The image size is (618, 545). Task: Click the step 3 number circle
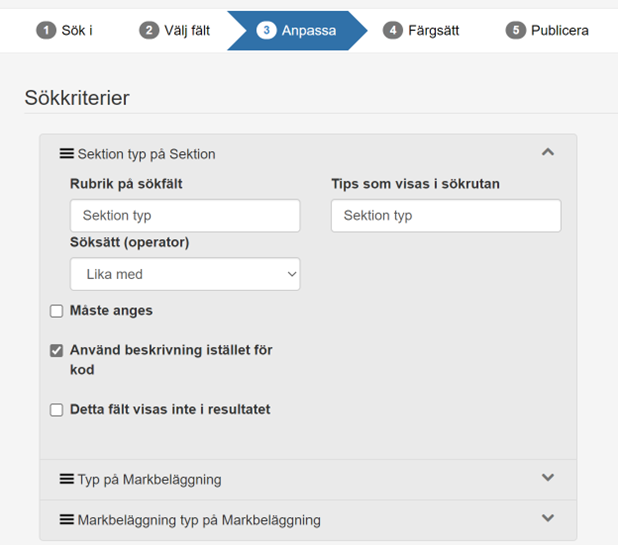point(266,30)
